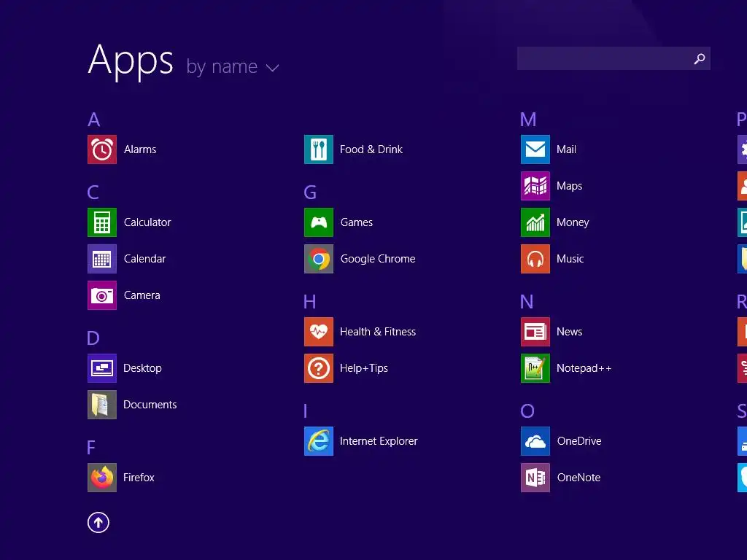Select the 'D' group header

click(x=93, y=338)
